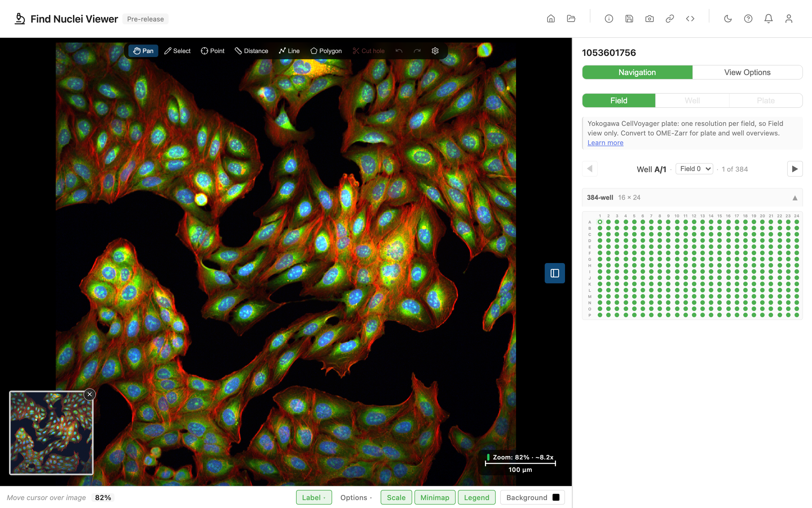This screenshot has width=812, height=508.
Task: Open the Options dropdown
Action: tap(356, 497)
